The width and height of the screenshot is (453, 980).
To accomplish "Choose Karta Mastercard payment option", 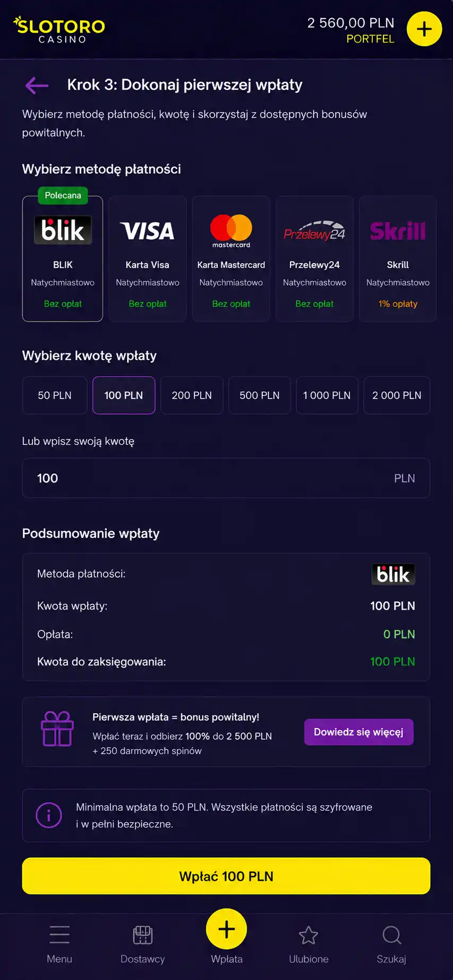I will [231, 259].
